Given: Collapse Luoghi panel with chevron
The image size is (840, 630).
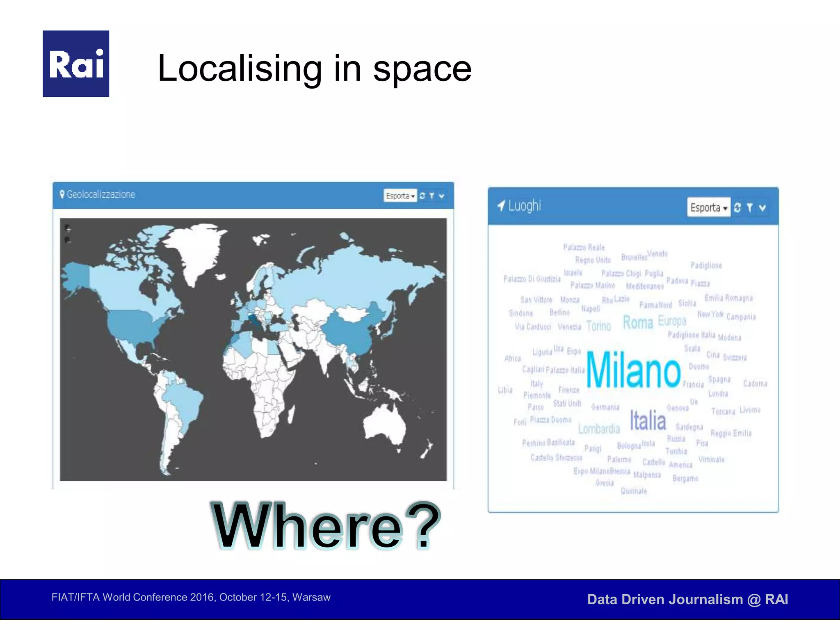Looking at the screenshot, I should click(762, 208).
